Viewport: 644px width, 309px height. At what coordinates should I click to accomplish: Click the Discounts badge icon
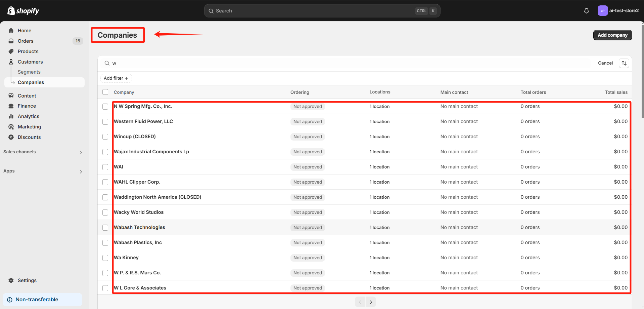(x=11, y=137)
